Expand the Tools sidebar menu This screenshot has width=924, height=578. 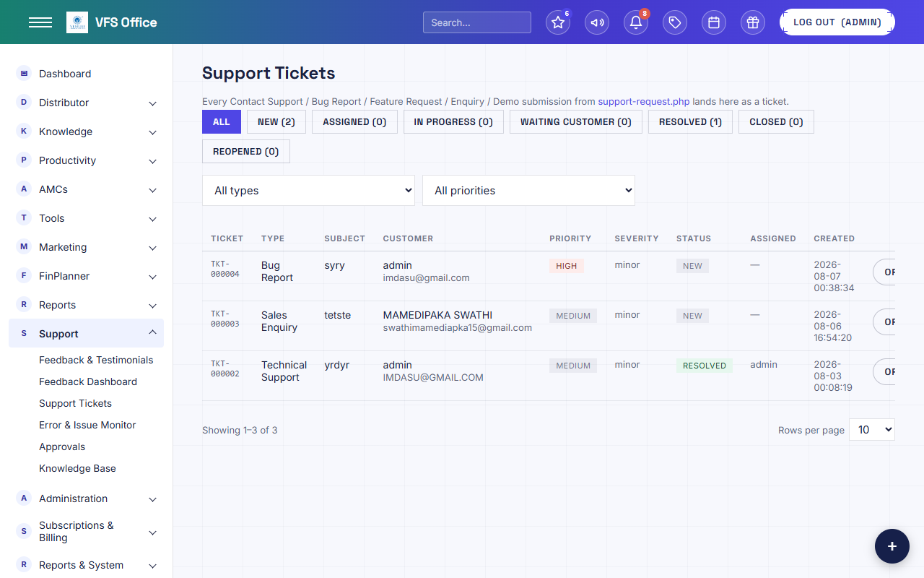pos(86,218)
